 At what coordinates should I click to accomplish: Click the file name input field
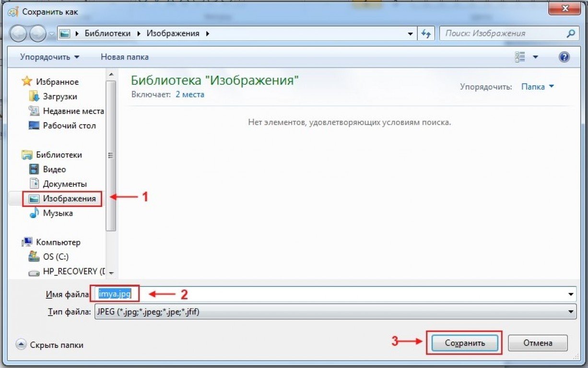[336, 294]
